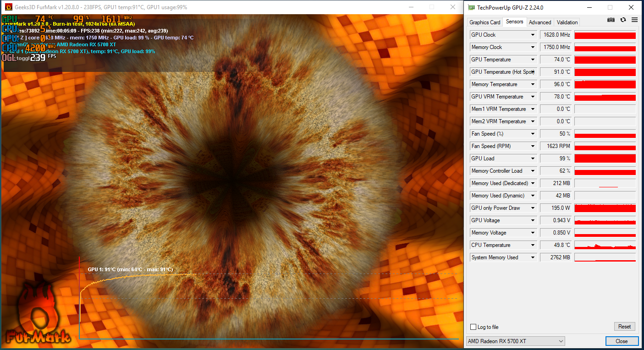Open the Memory Temperature sensor dropdown
This screenshot has height=350, width=644.
point(533,84)
